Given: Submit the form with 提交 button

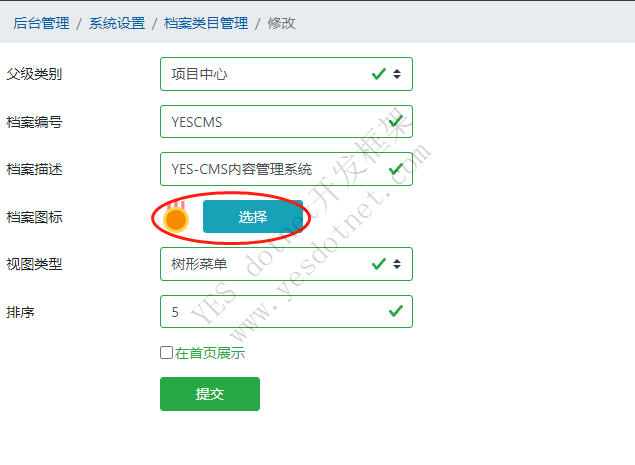Looking at the screenshot, I should point(210,394).
